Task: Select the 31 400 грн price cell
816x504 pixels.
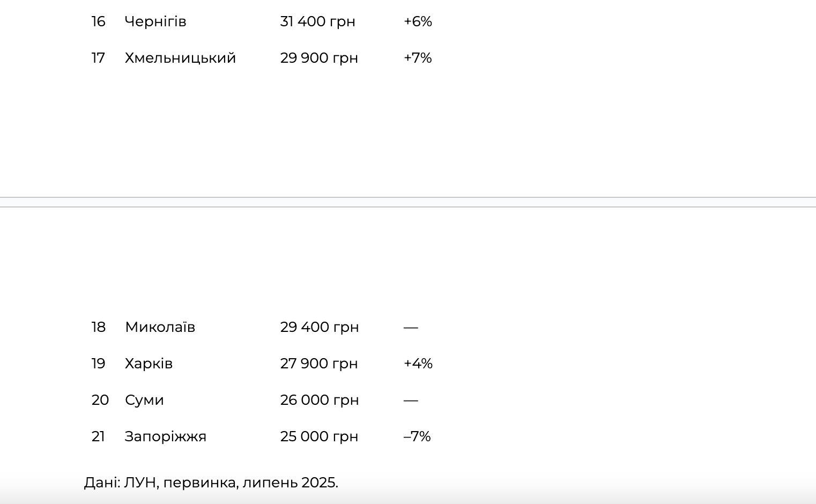Action: (317, 21)
